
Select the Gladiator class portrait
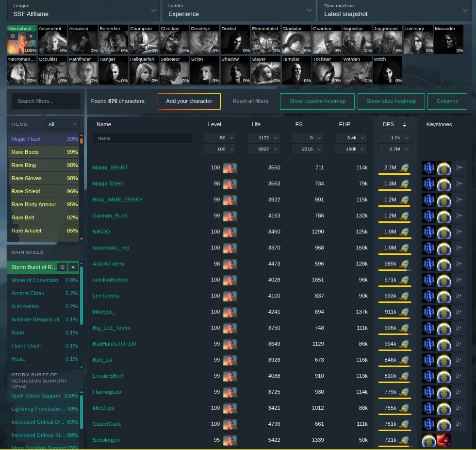296,39
